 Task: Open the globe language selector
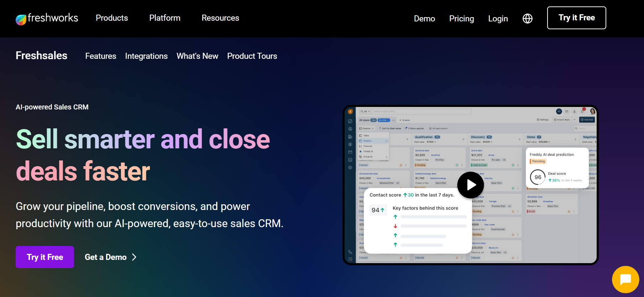527,19
